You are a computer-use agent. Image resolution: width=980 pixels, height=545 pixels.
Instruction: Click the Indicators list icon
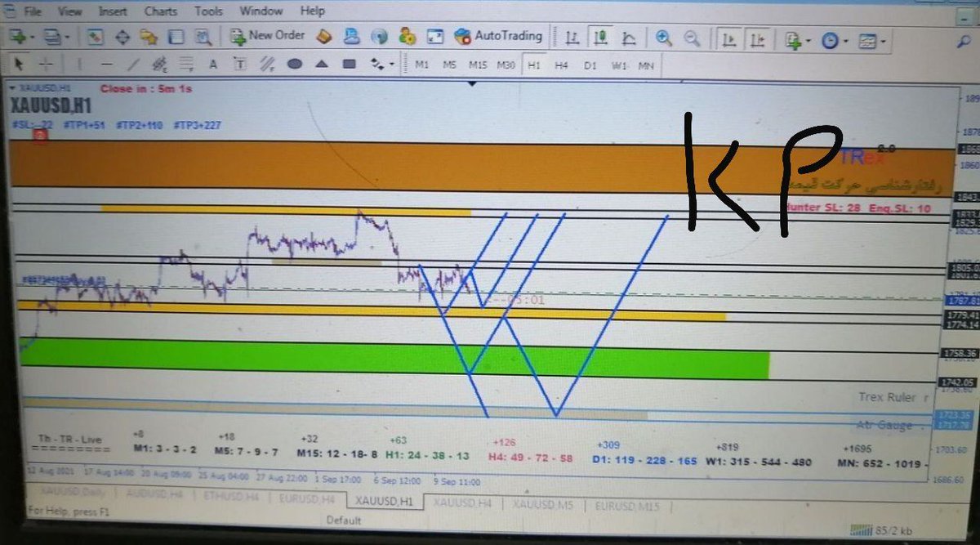pos(792,39)
